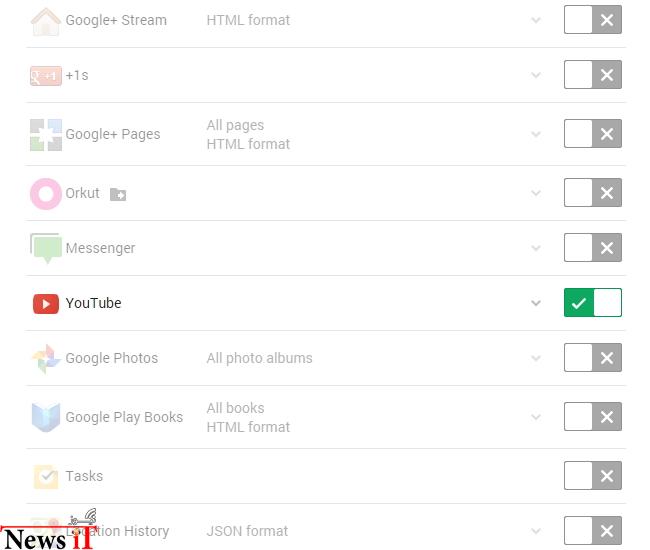Click the Tasks checkmark icon
The width and height of the screenshot is (650, 550).
(46, 477)
